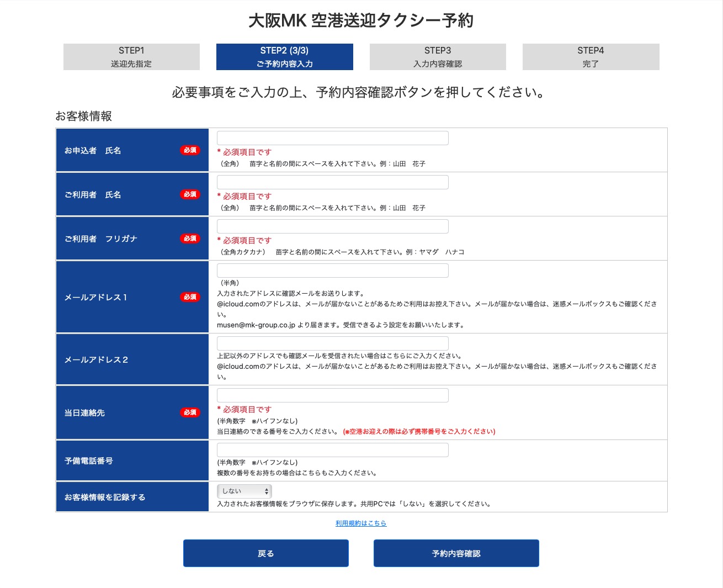The height and width of the screenshot is (588, 723).
Task: Click the ご利用者 氏名 input box
Action: pyautogui.click(x=332, y=182)
